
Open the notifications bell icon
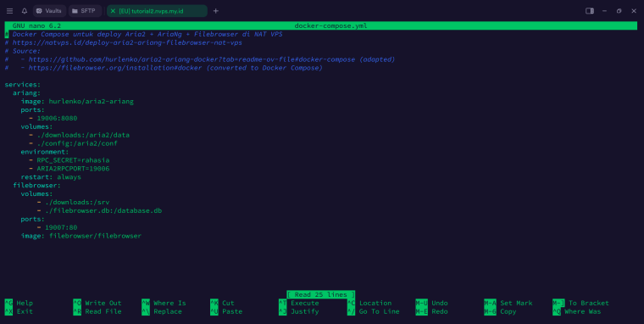(25, 11)
